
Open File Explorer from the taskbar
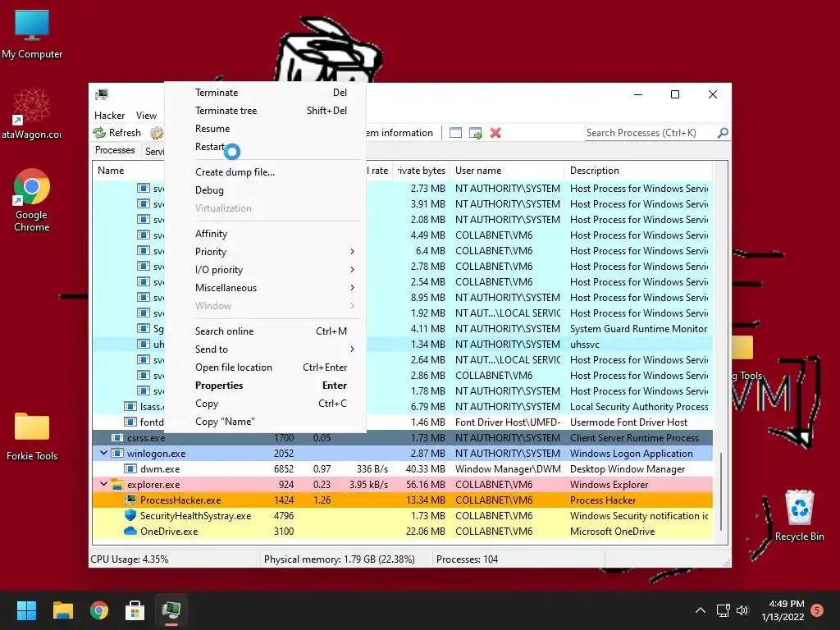tap(62, 610)
